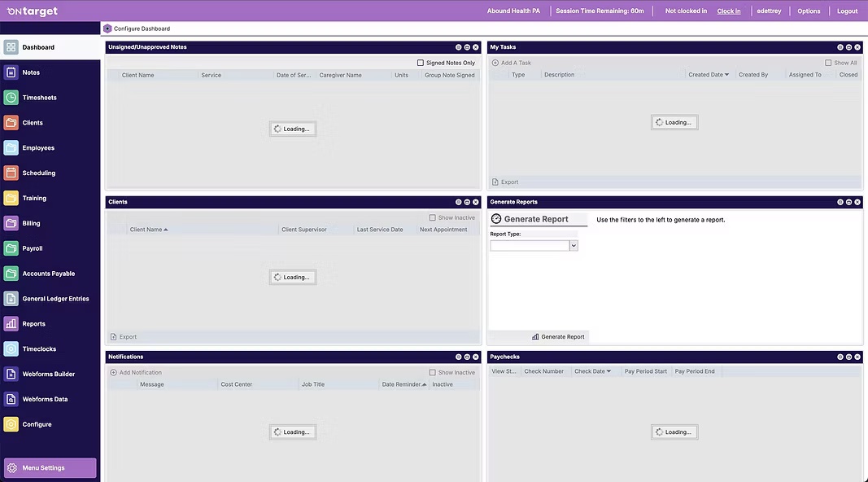Click the Report Type input field

(530, 245)
